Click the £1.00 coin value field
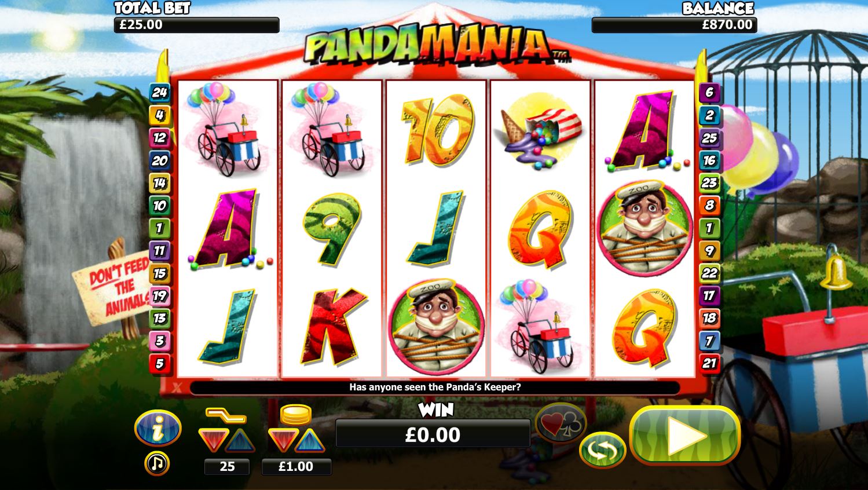The height and width of the screenshot is (490, 868). coord(296,466)
